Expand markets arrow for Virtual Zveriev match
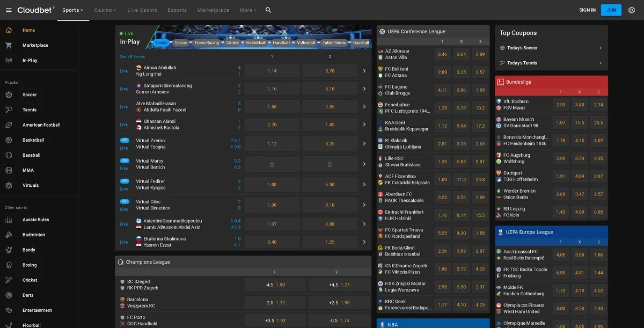644x328 pixels. coord(364,144)
